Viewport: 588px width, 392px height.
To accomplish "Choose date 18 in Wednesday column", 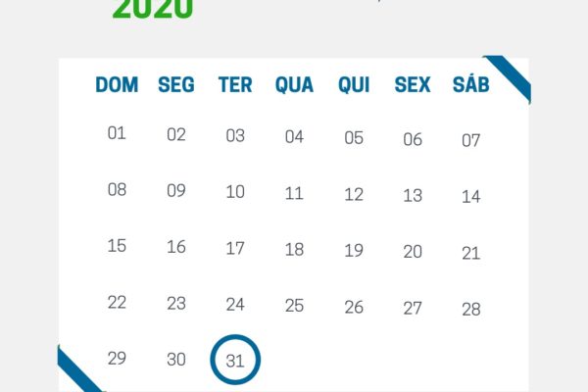I will point(294,250).
